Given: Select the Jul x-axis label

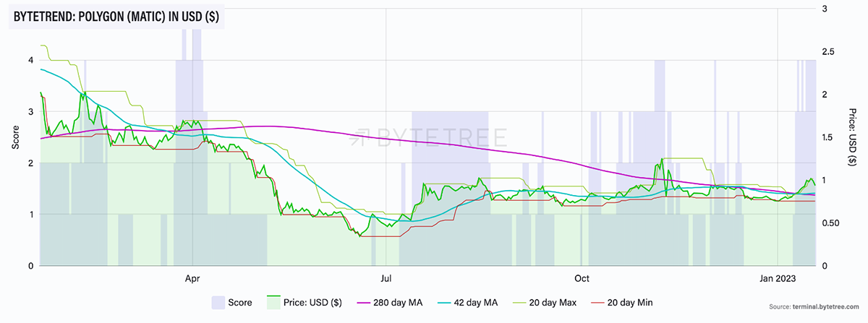Looking at the screenshot, I should tap(386, 277).
